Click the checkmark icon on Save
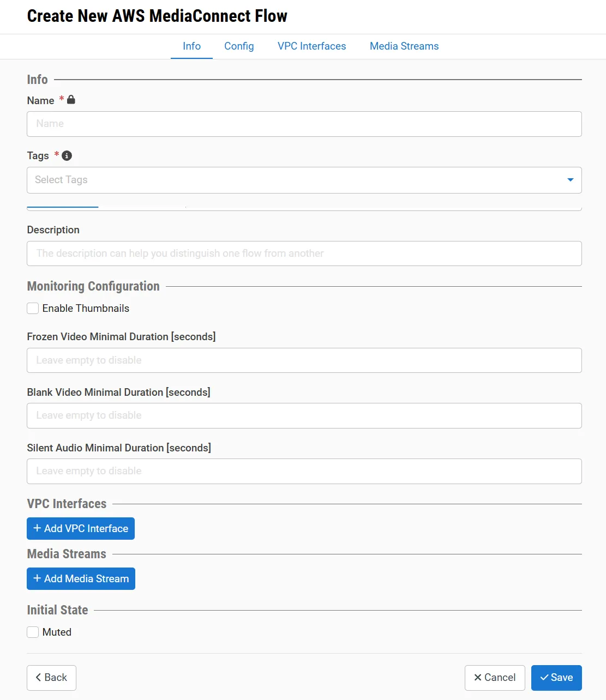606x700 pixels. pos(544,678)
